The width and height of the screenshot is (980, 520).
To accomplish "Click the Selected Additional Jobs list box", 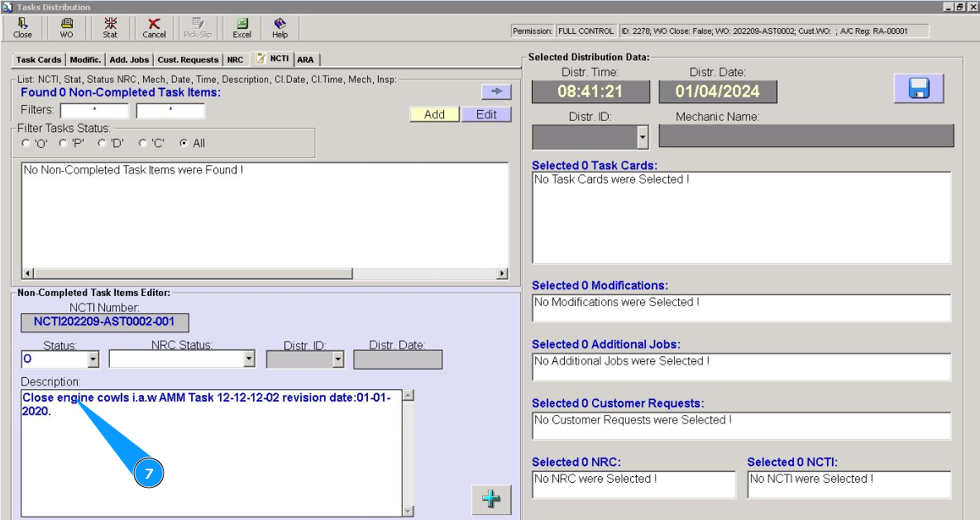I will pos(741,367).
